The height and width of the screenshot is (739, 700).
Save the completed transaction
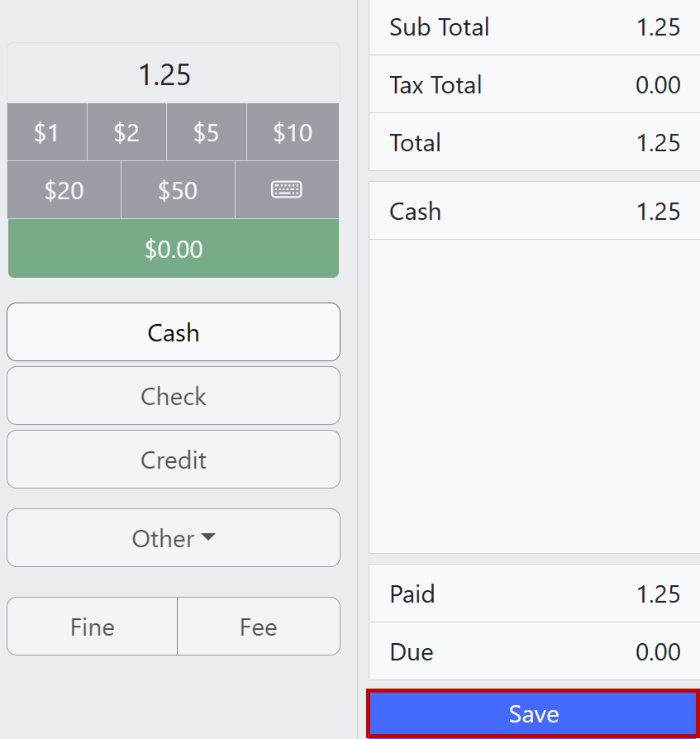click(534, 713)
